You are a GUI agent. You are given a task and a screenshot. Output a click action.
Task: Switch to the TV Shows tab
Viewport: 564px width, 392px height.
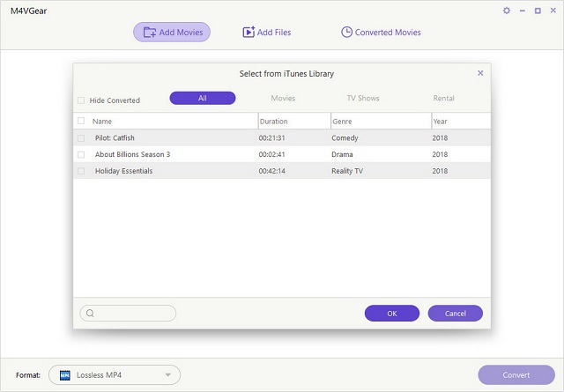[x=363, y=98]
